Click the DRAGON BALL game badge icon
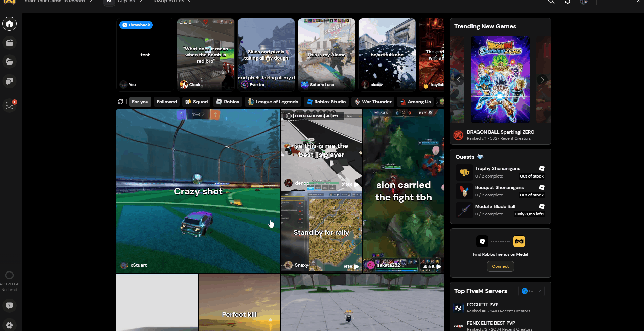The image size is (644, 331). click(x=458, y=135)
